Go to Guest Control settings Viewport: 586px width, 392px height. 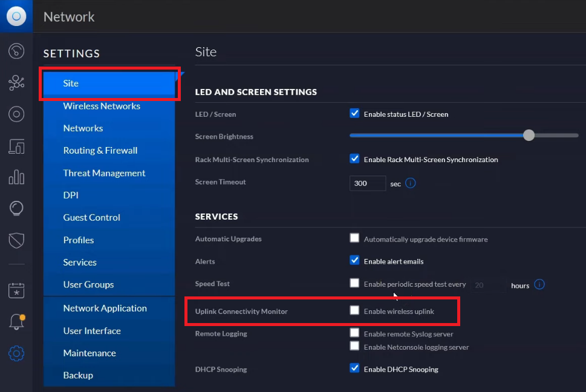click(x=91, y=218)
